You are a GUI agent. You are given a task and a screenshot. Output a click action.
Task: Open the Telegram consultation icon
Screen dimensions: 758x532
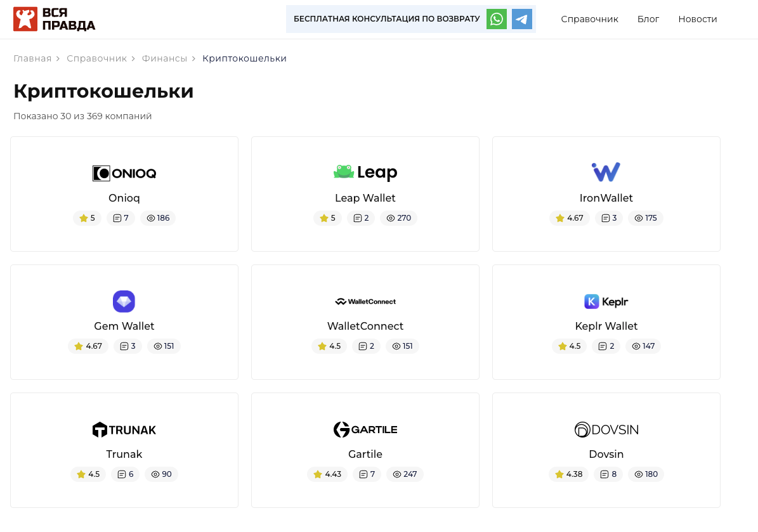[x=522, y=19]
